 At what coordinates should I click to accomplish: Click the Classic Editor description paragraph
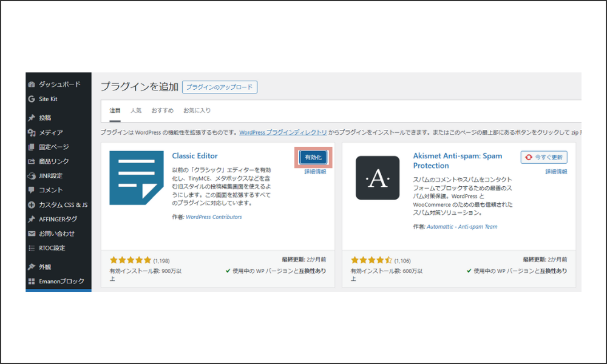coord(222,186)
